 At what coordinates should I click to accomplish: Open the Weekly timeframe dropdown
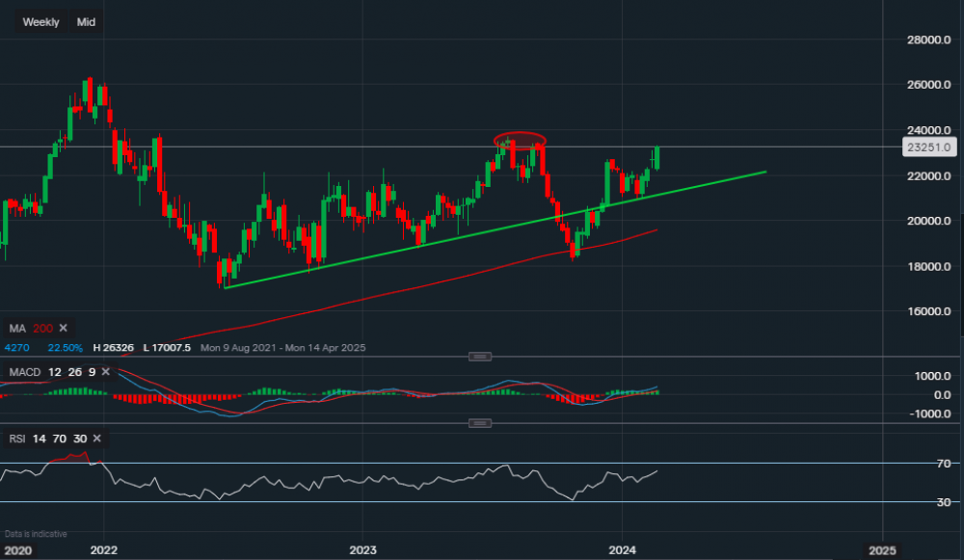click(x=40, y=22)
